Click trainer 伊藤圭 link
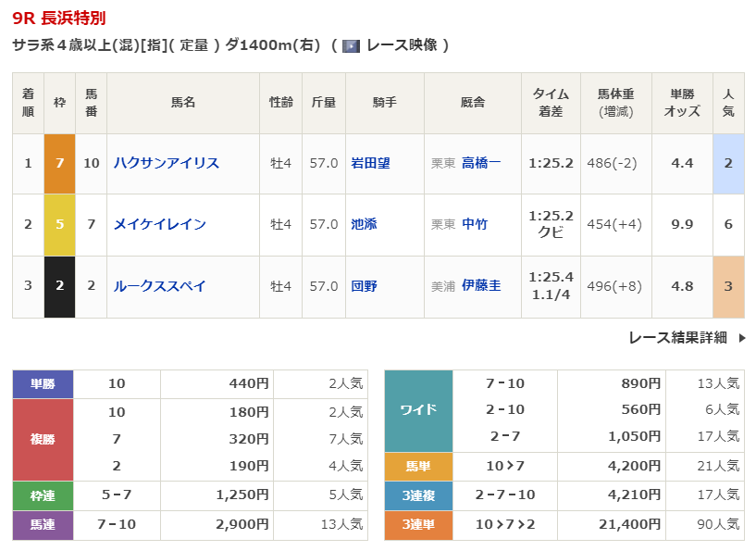The height and width of the screenshot is (551, 756). tap(480, 286)
